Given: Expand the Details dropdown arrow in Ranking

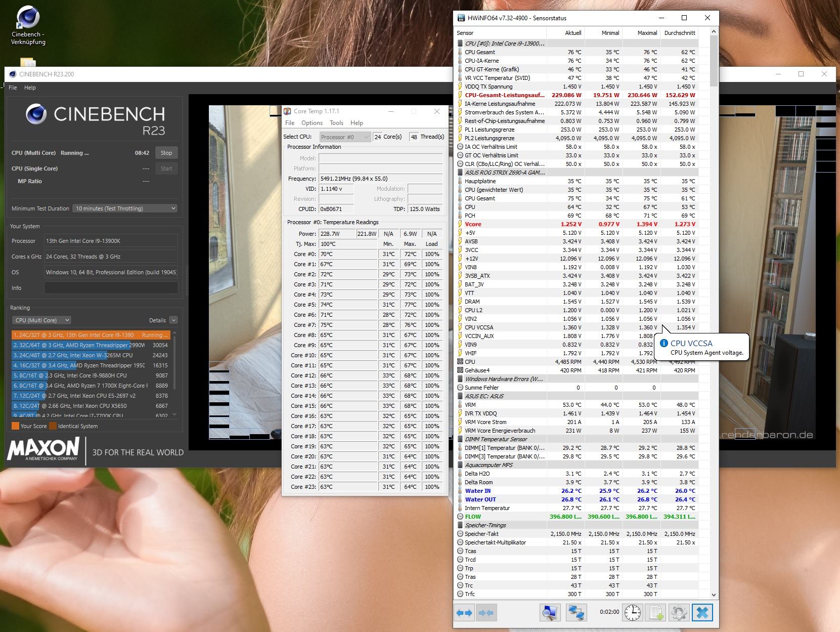Looking at the screenshot, I should pos(173,320).
